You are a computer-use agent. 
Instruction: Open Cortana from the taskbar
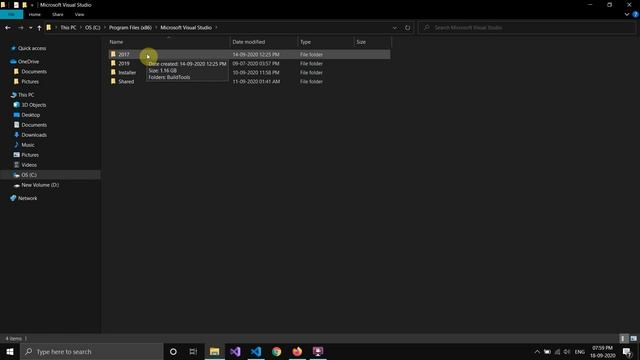[173, 351]
